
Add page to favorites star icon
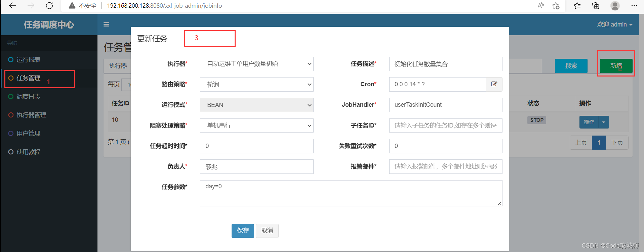556,6
